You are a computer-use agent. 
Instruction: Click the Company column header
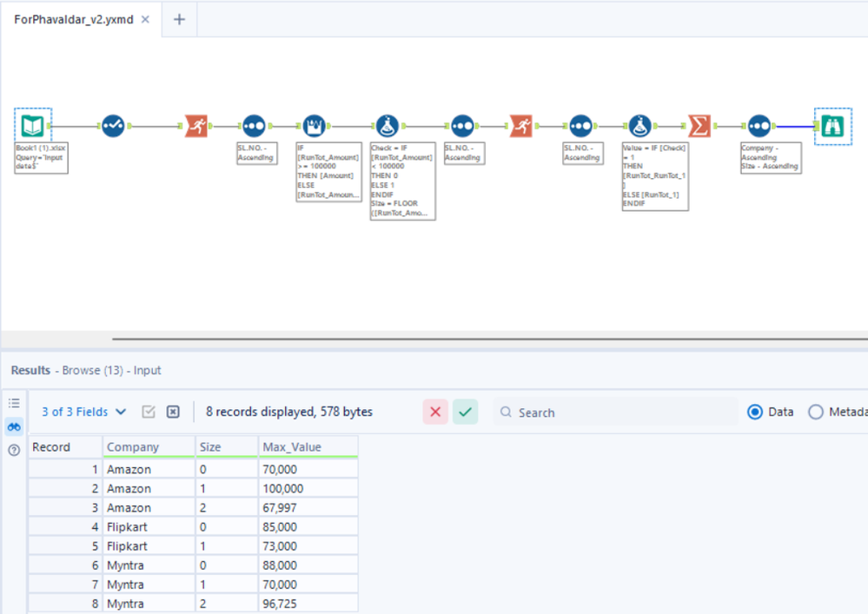coord(149,447)
